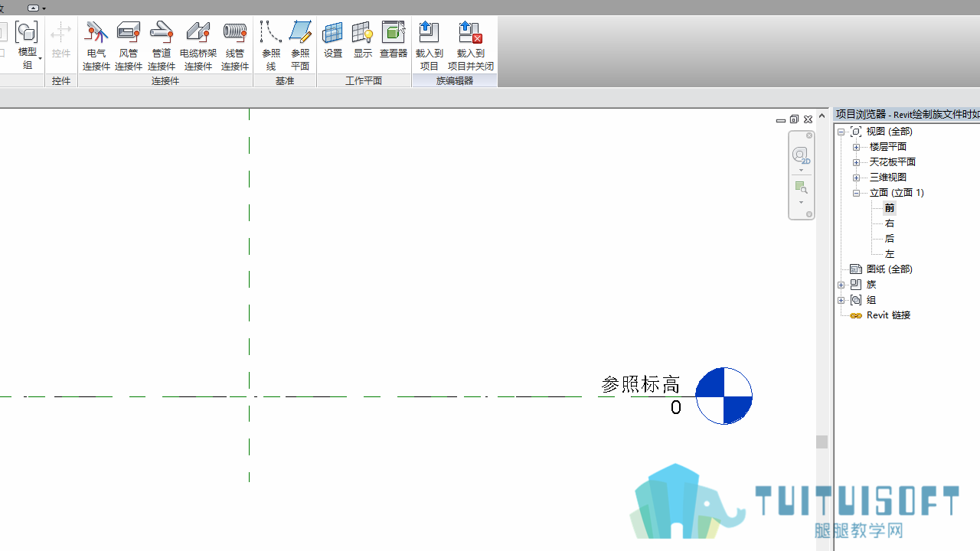Open the 2D steering wheel navigation tool
Screen dimensions: 980x551
pos(801,155)
